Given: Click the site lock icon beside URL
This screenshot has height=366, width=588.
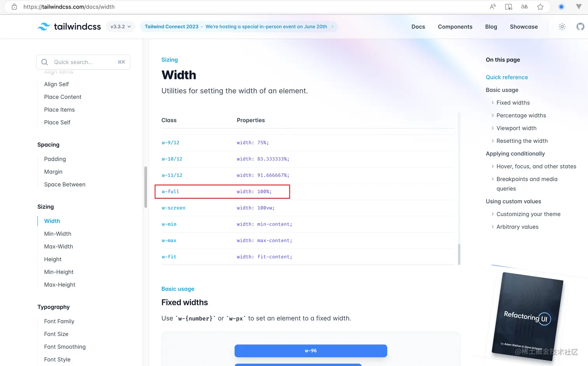Looking at the screenshot, I should pos(14,7).
